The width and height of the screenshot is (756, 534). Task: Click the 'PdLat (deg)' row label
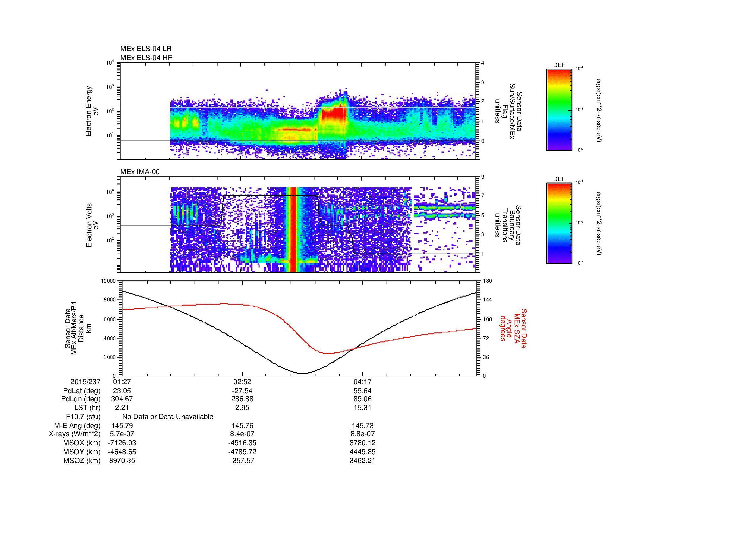coord(82,391)
